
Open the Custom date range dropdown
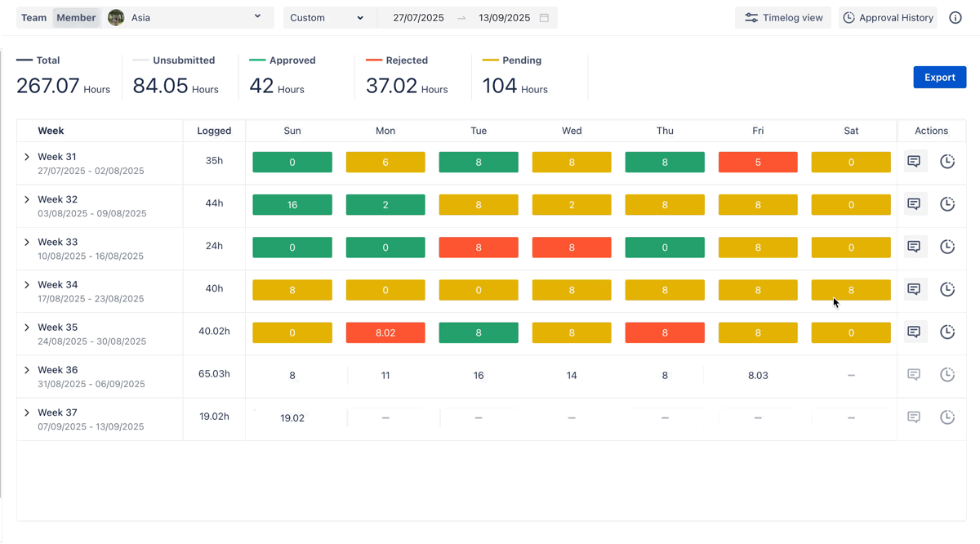327,18
